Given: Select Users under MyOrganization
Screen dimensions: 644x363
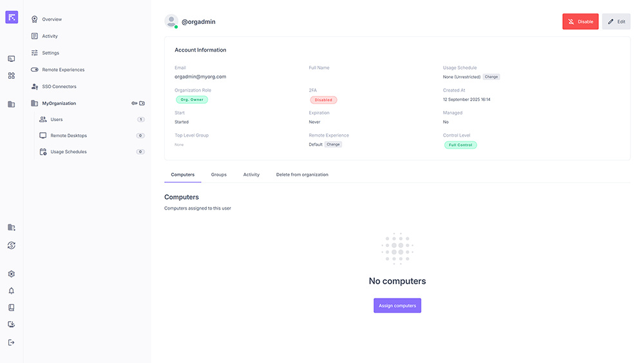Looking at the screenshot, I should (x=57, y=119).
